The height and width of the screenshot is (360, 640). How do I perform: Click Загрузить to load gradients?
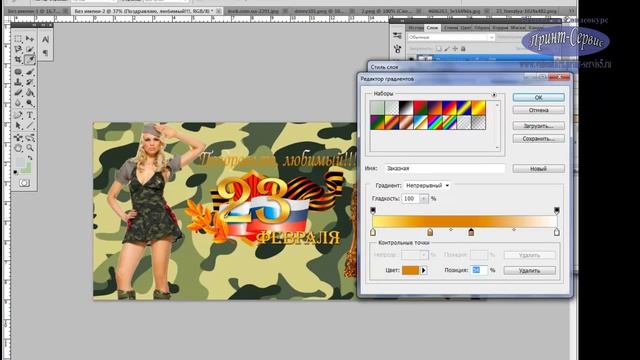coord(538,126)
